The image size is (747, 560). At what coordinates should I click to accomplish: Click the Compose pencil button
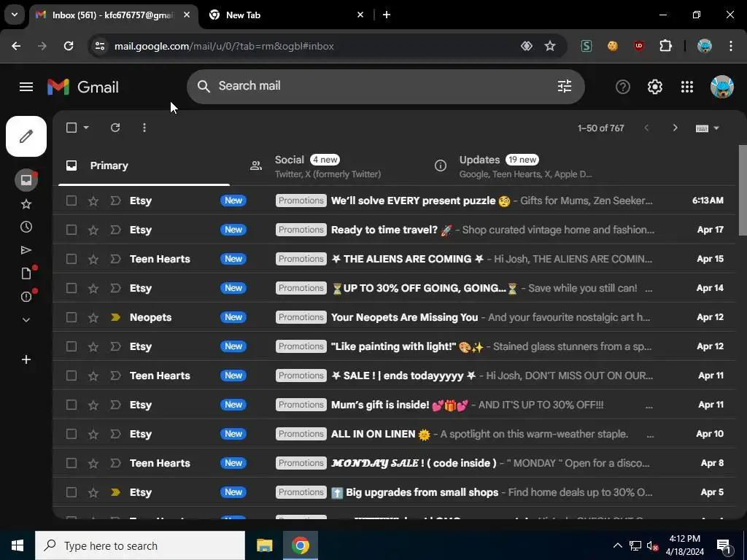coord(26,136)
